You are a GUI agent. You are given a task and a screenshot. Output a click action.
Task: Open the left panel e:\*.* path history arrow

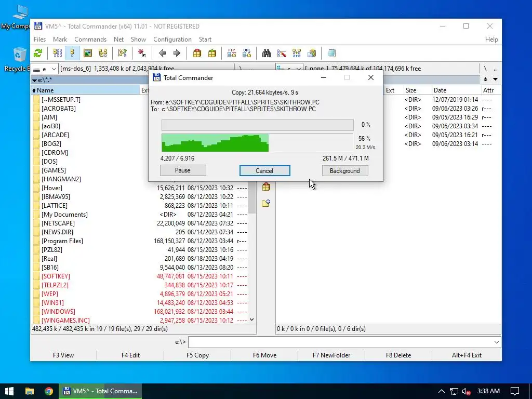point(35,81)
